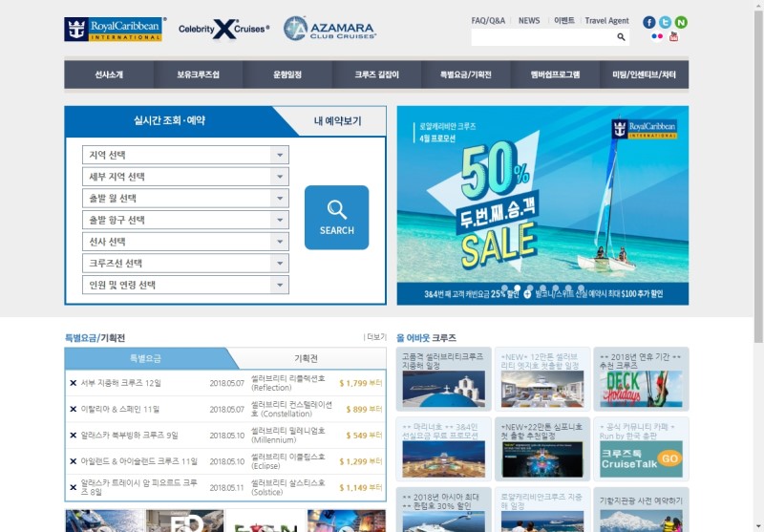Open the Flickr dots icon

pos(657,36)
